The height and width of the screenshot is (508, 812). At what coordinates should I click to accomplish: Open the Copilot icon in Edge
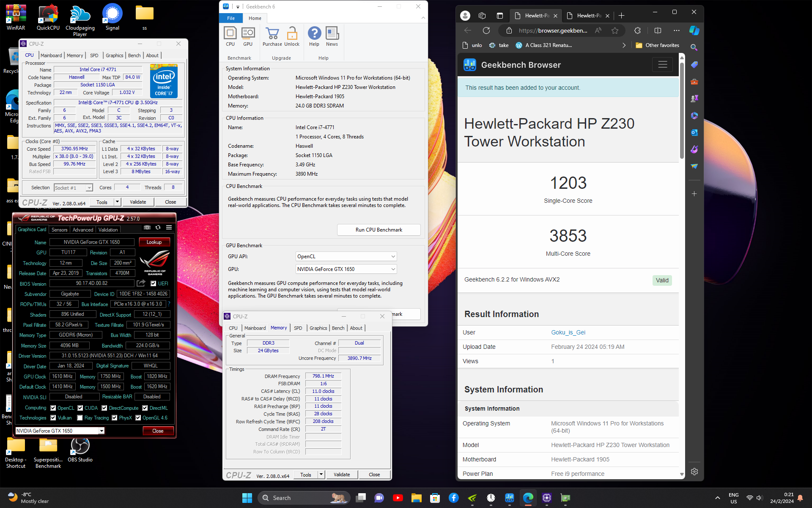[x=694, y=30]
